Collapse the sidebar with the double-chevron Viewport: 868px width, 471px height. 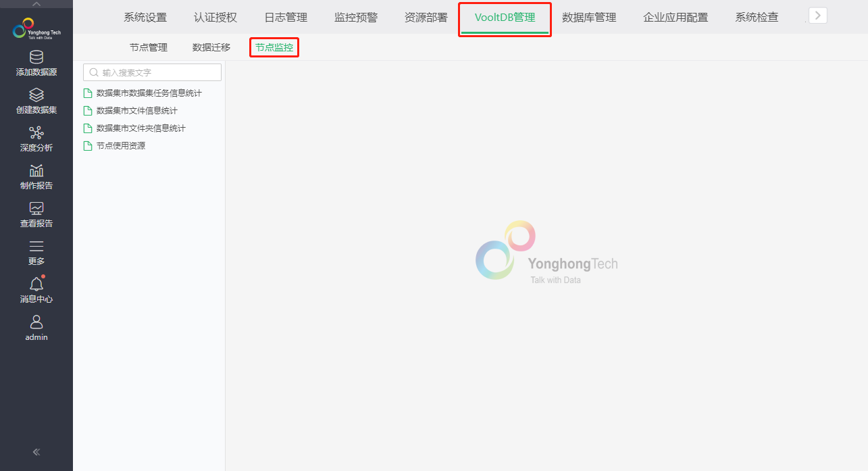point(36,452)
